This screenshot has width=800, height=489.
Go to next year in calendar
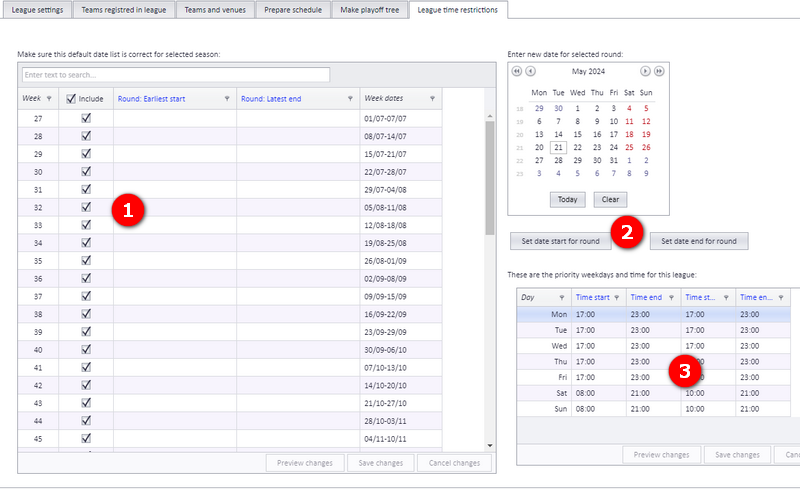[x=659, y=71]
